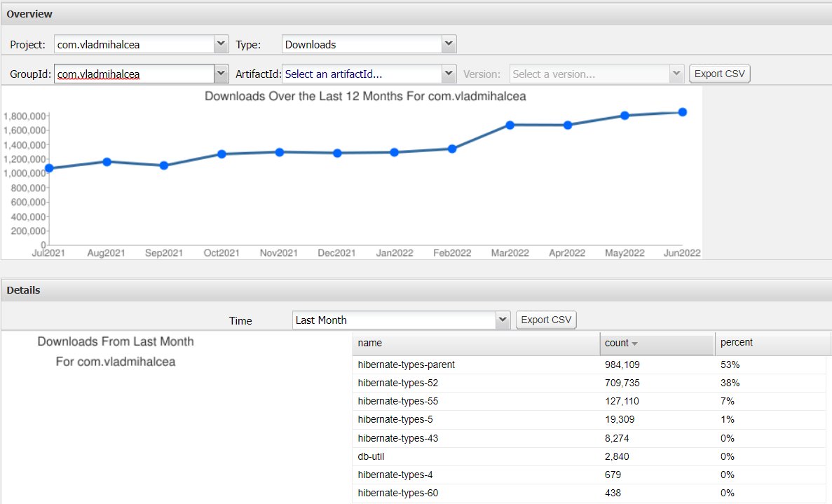Click the percent value 53%
The width and height of the screenshot is (832, 504).
pos(730,365)
